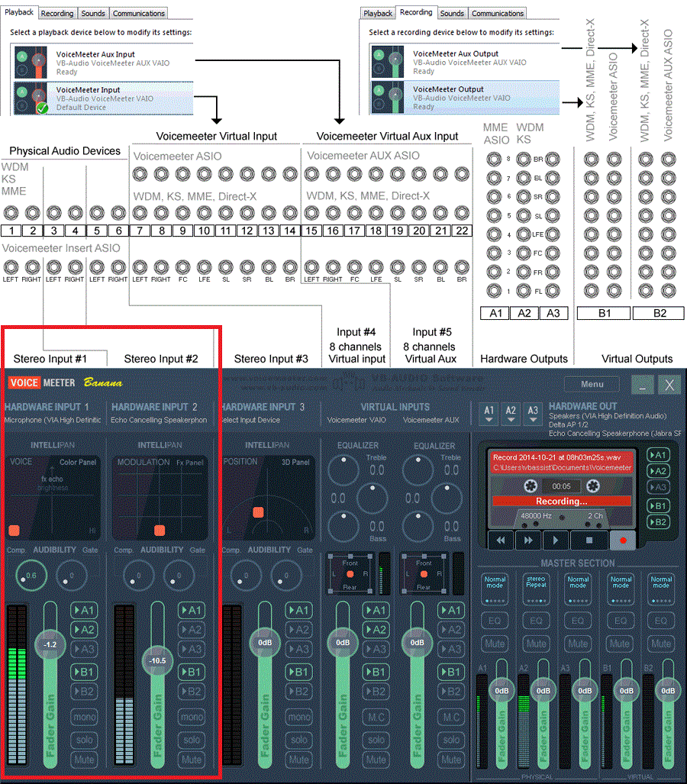The image size is (687, 784).
Task: Toggle B1 routing on Hardware Input 1
Action: coord(84,672)
